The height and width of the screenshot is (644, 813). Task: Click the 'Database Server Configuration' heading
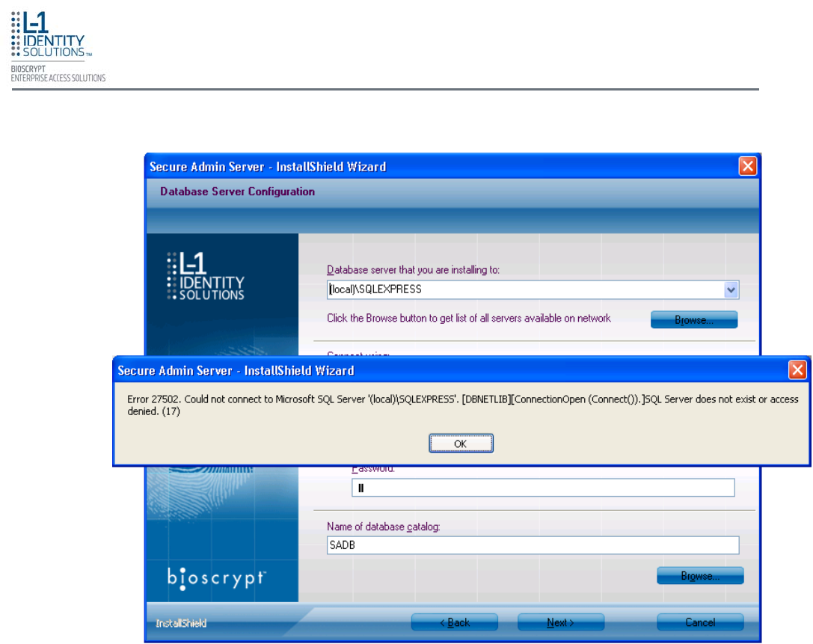(x=238, y=191)
